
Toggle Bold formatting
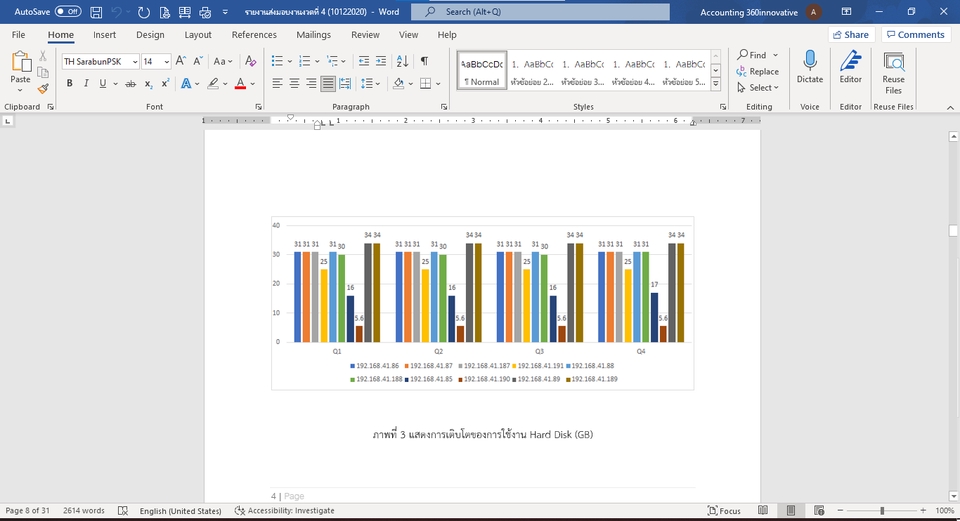coord(69,84)
